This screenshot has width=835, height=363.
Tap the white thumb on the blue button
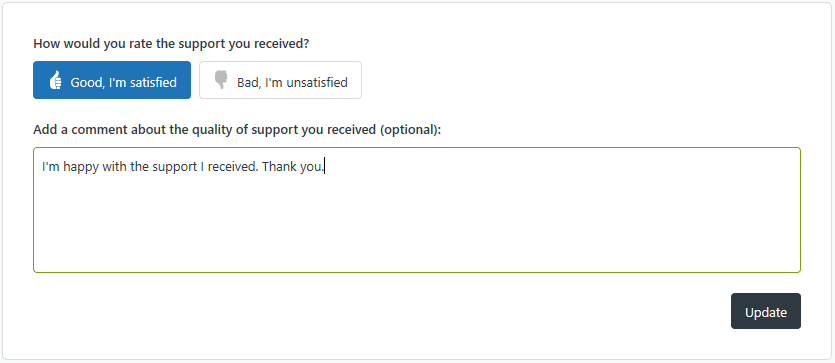(55, 80)
